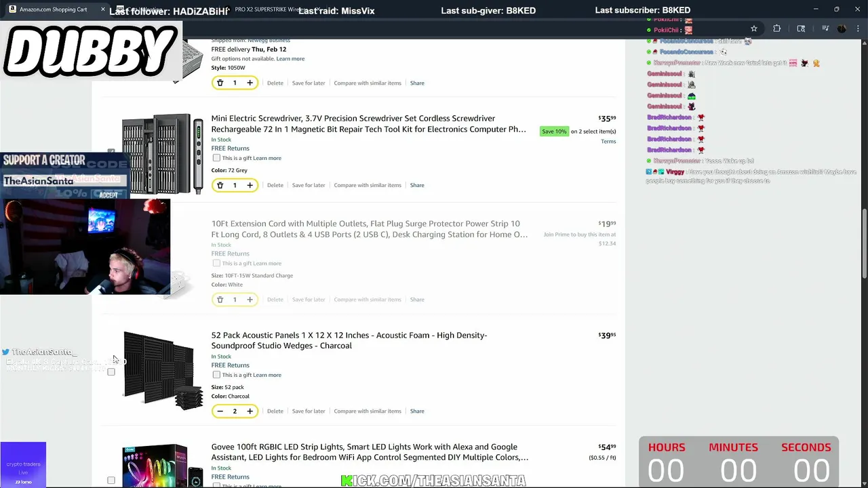Image resolution: width=868 pixels, height=488 pixels.
Task: Increase Acoustic Panels quantity with plus icon
Action: pos(250,411)
